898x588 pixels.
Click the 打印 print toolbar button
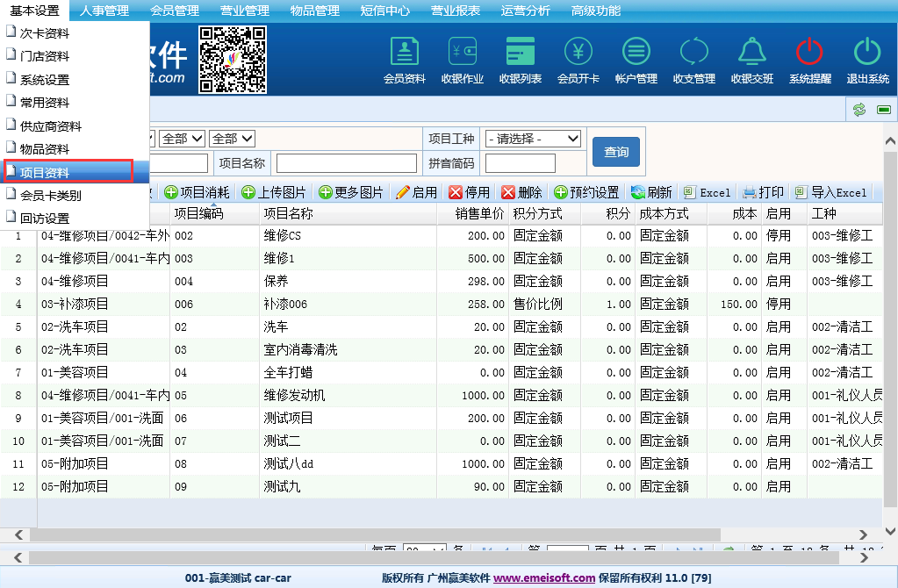[x=763, y=192]
